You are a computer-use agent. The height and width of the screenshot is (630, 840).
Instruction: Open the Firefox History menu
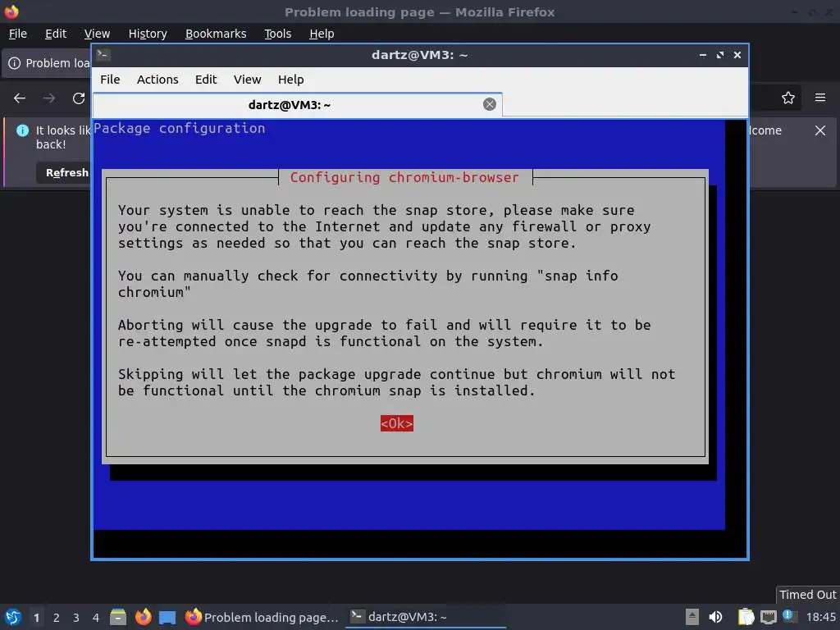pos(148,33)
